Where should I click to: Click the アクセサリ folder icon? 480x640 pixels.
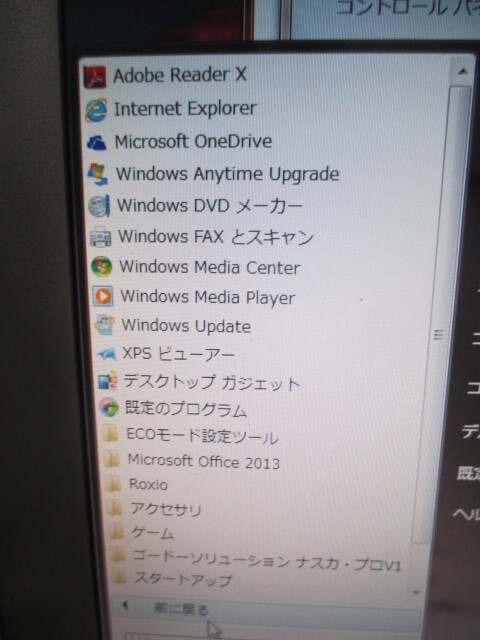115,508
